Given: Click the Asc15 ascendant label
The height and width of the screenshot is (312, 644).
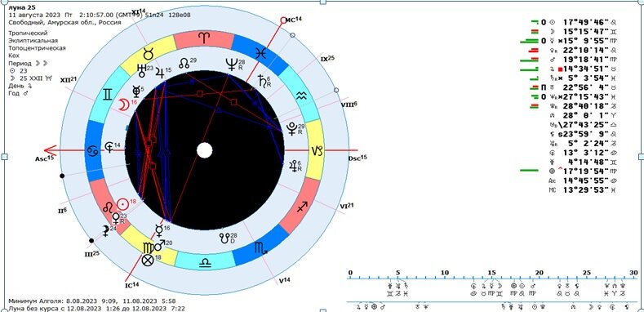Looking at the screenshot, I should click(45, 158).
